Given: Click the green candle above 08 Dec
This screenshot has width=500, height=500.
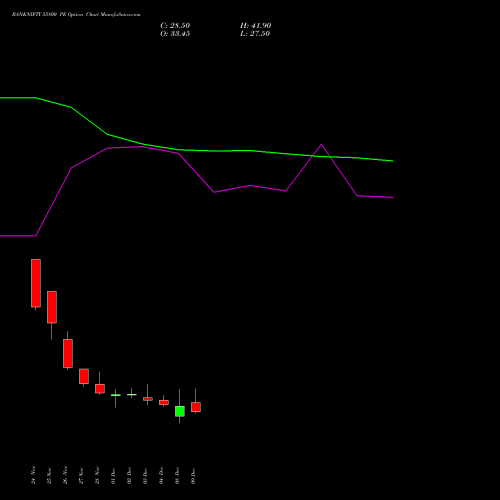Looking at the screenshot, I should tap(180, 411).
